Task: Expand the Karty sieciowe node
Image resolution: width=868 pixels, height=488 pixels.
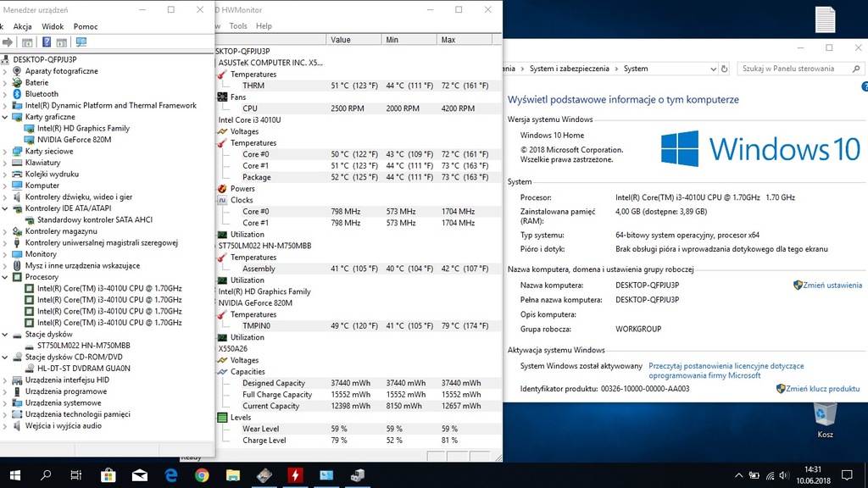Action: click(5, 151)
